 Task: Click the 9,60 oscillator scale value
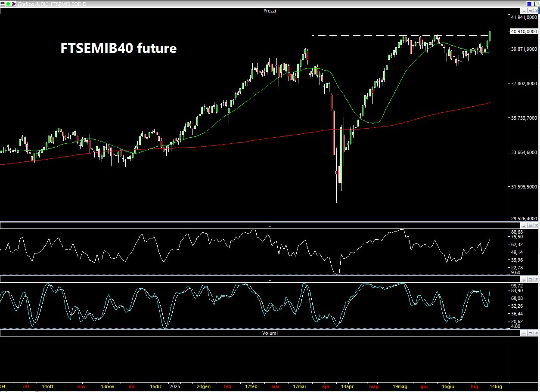pyautogui.click(x=515, y=272)
